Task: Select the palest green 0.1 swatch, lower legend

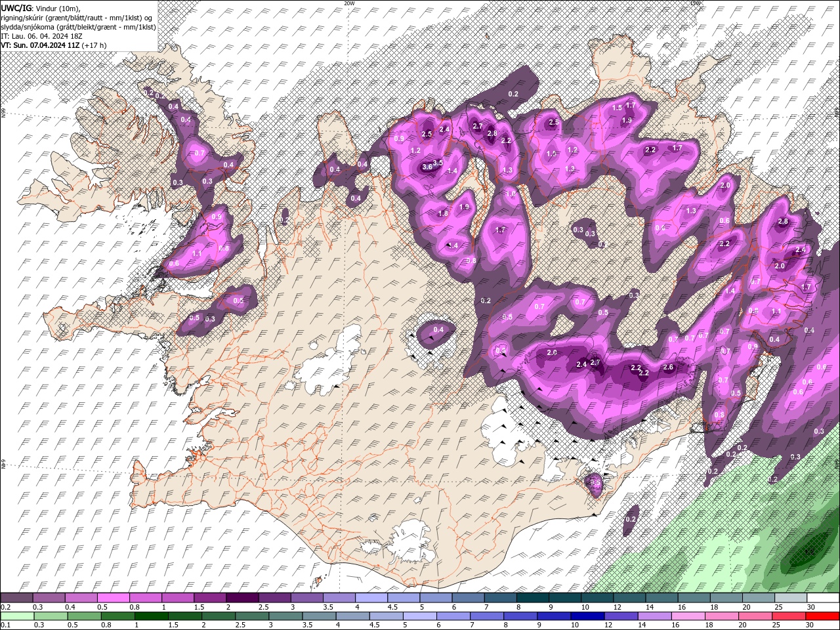Action: click(x=18, y=616)
